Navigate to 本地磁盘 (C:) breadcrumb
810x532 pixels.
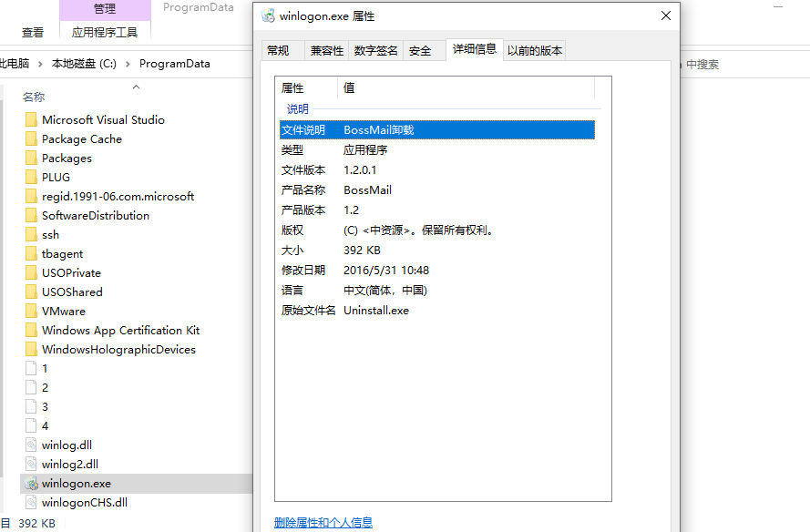[x=84, y=64]
